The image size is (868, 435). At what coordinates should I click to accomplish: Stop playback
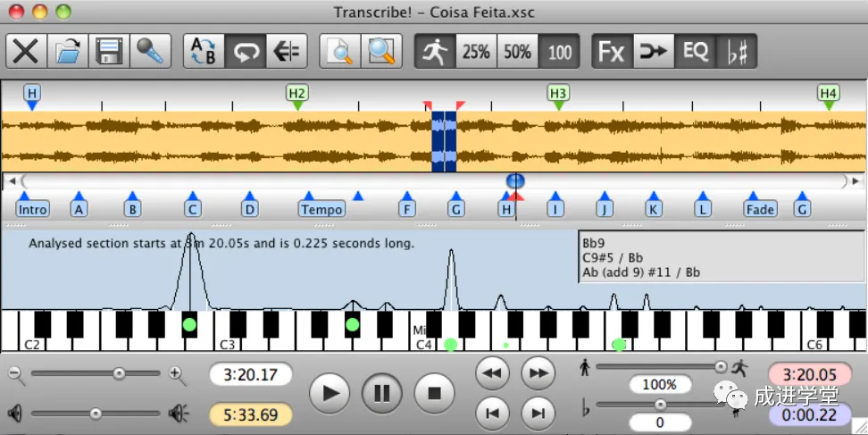tap(435, 394)
